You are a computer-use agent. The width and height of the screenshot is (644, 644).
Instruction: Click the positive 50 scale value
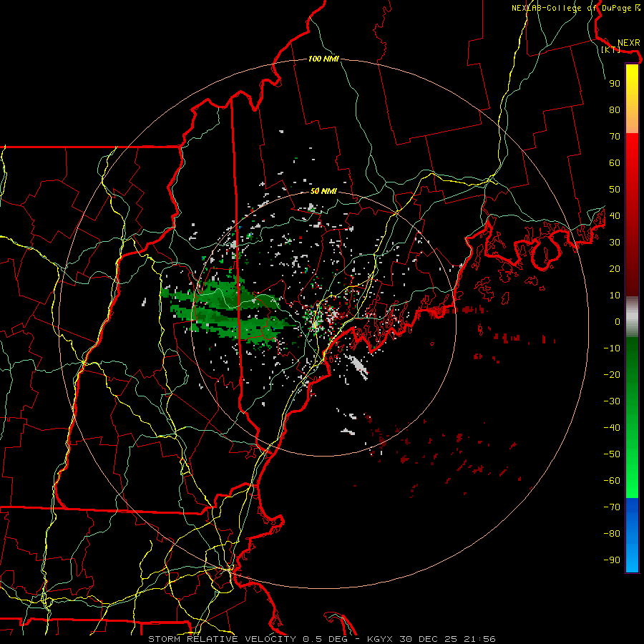coord(615,190)
